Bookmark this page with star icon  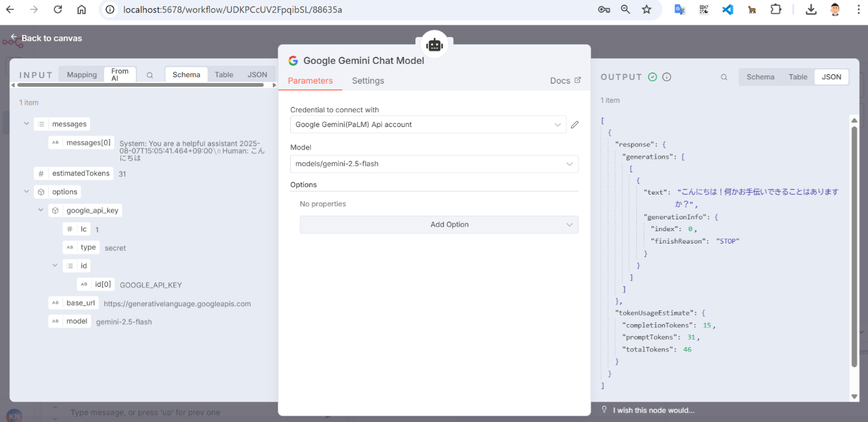coord(647,9)
